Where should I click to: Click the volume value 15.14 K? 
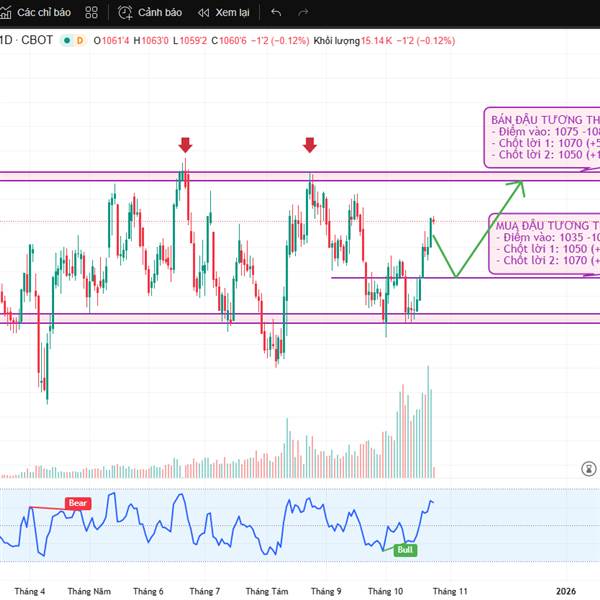[x=377, y=41]
